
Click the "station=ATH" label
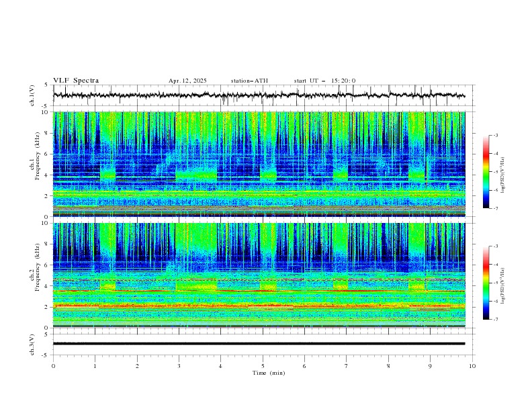pyautogui.click(x=249, y=81)
